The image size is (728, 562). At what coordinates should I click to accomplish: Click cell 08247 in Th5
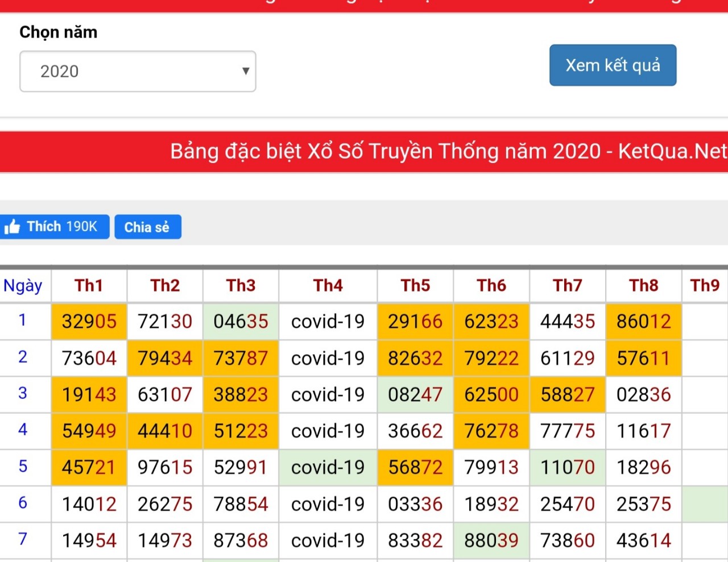click(x=415, y=394)
